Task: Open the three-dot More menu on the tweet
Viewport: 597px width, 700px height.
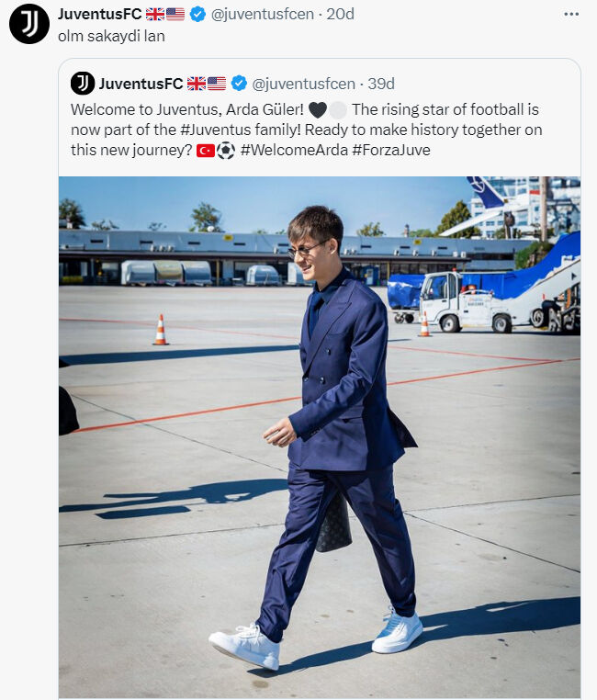Action: 571,14
